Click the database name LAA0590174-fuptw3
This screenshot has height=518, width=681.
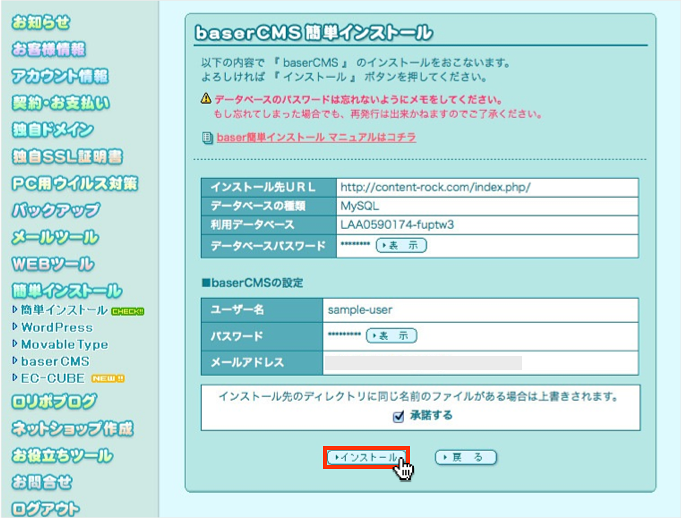[x=397, y=225]
